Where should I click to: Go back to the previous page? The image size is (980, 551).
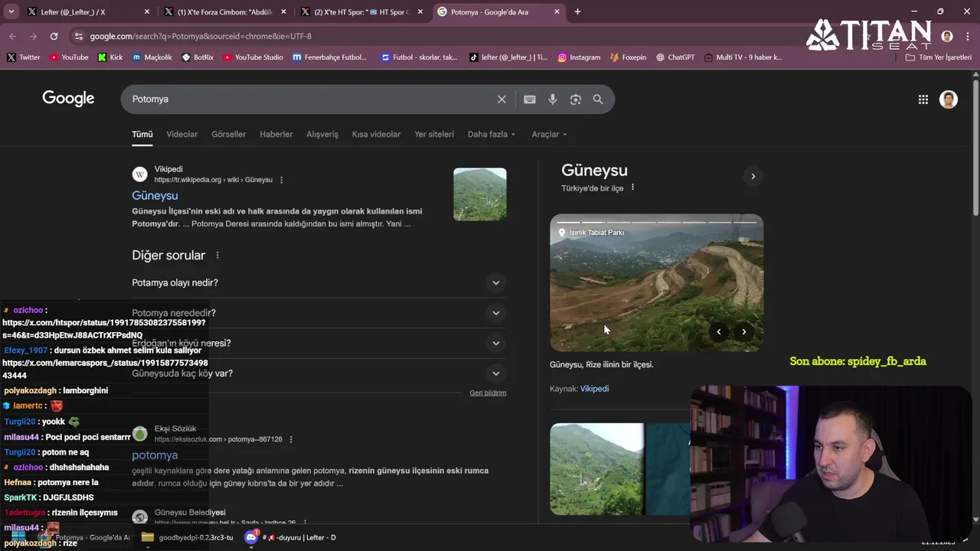(x=13, y=36)
